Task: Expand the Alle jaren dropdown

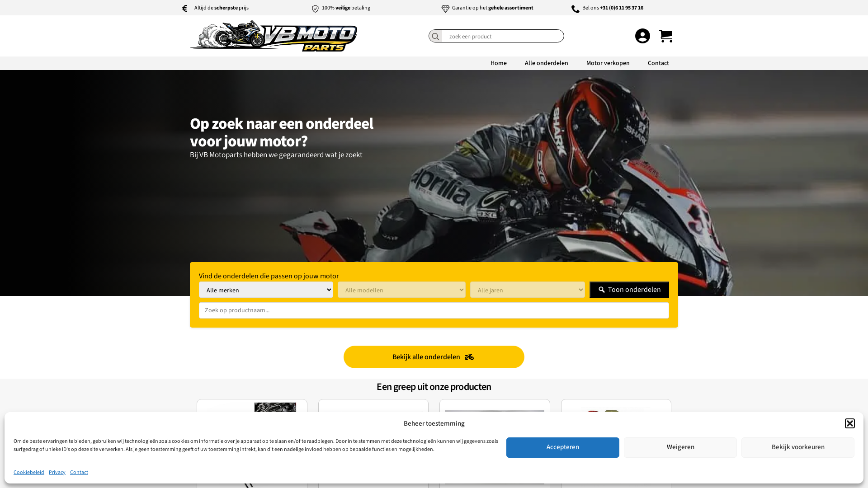Action: click(x=528, y=290)
